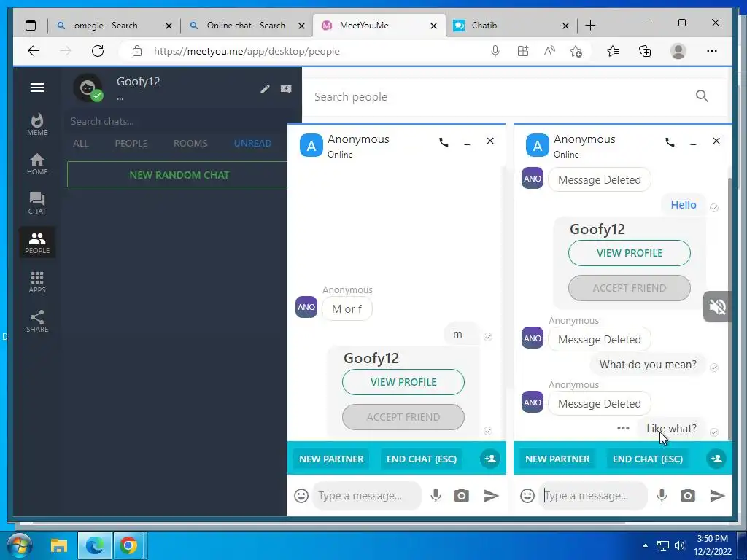Image resolution: width=747 pixels, height=560 pixels.
Task: Click NEW PARTNER in left chat
Action: [x=331, y=459]
